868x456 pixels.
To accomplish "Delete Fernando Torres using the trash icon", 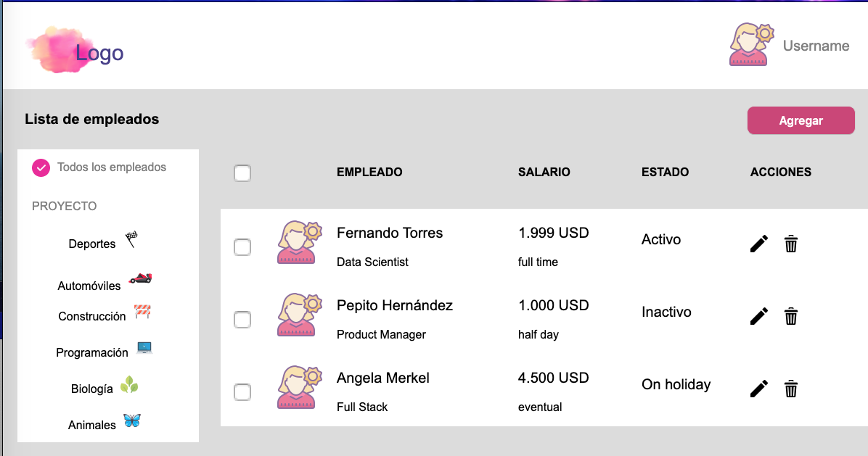I will point(791,244).
